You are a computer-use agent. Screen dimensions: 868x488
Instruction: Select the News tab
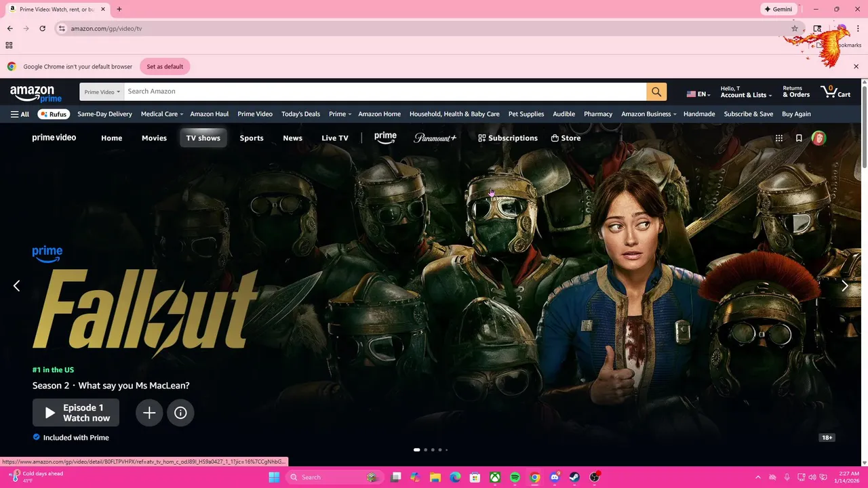(x=292, y=138)
